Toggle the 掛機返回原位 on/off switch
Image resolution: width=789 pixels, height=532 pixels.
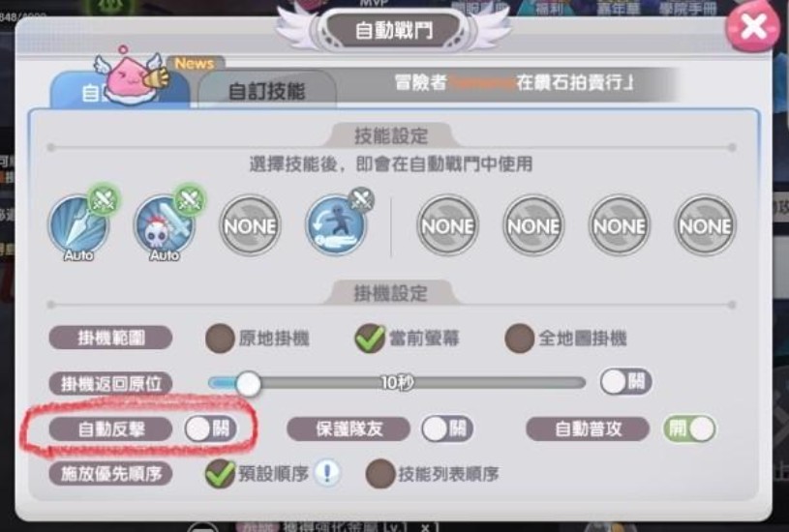tap(625, 382)
